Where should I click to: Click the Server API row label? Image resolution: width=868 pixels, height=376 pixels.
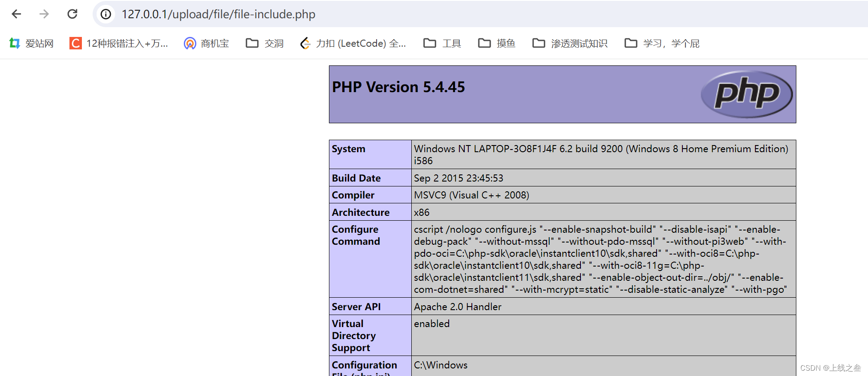tap(356, 307)
